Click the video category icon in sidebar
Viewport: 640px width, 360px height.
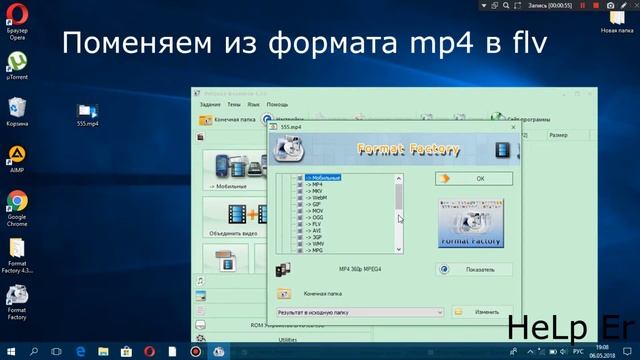[x=200, y=137]
